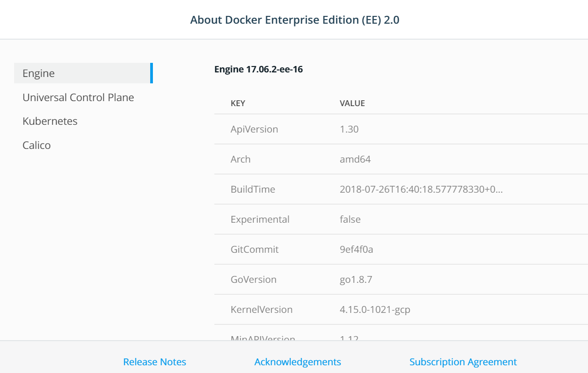Click the About Docker Enterprise Edition title

(294, 20)
